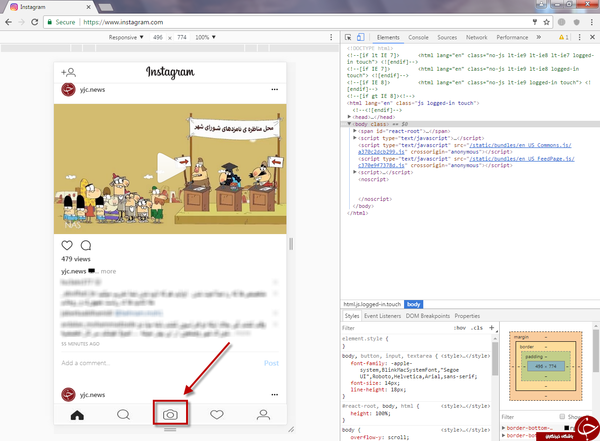Open the Responsive device dropdown

pyautogui.click(x=126, y=37)
